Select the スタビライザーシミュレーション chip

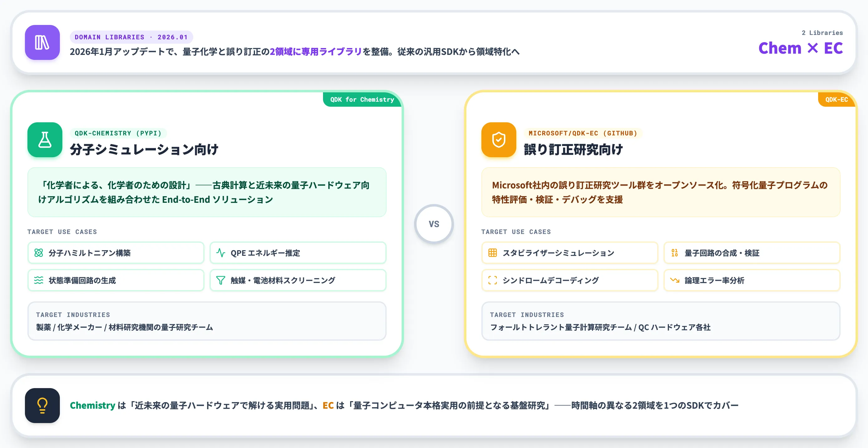(x=570, y=253)
